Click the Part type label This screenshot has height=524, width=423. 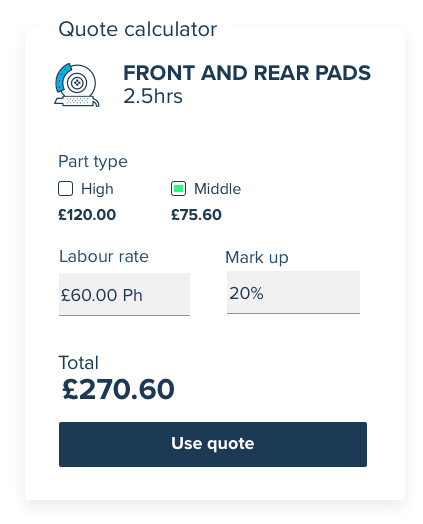point(93,162)
